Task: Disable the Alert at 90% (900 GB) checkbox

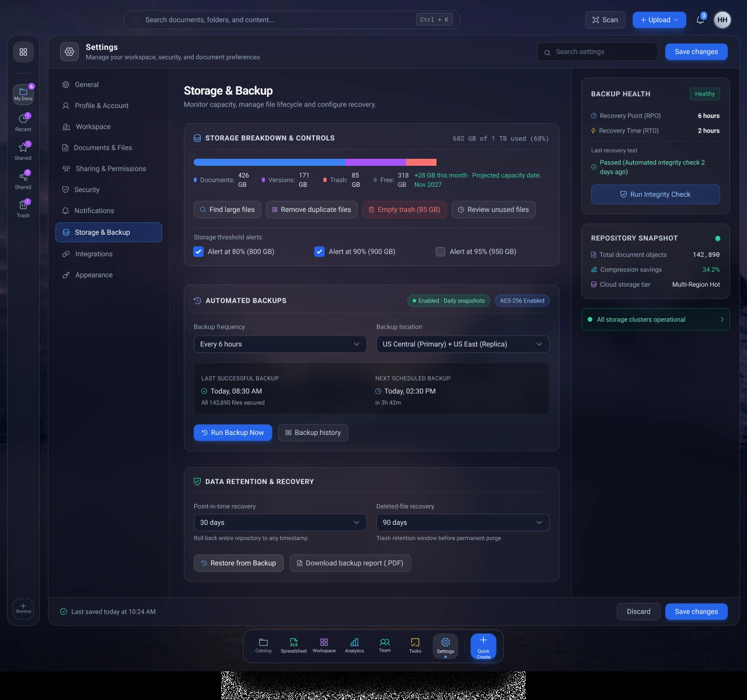Action: pyautogui.click(x=319, y=252)
